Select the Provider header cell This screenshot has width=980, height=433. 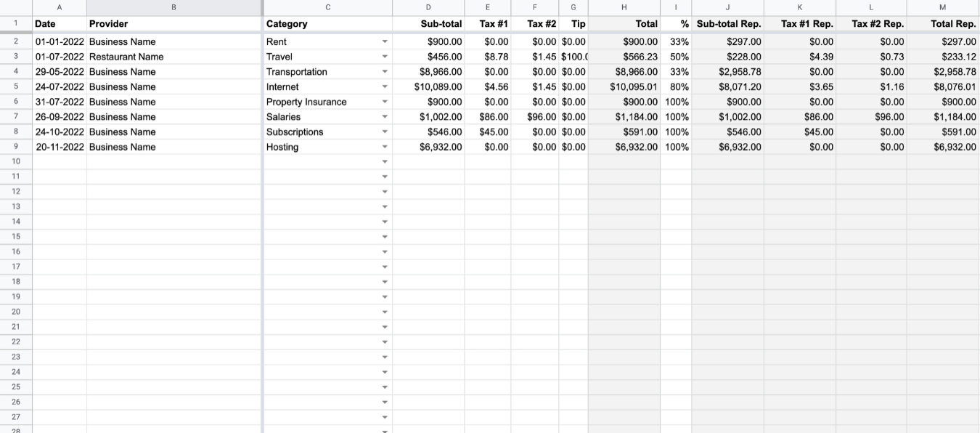coord(173,24)
